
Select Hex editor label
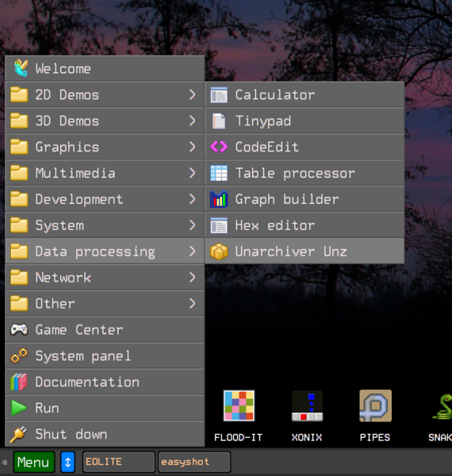click(275, 225)
